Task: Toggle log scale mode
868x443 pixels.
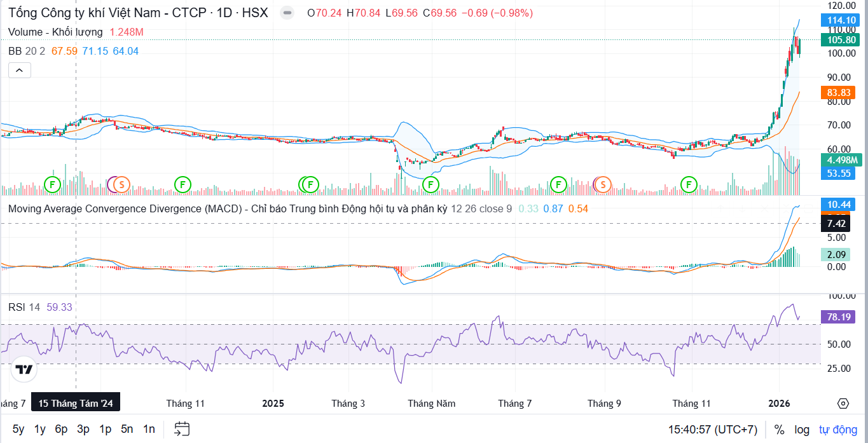Action: [x=802, y=430]
